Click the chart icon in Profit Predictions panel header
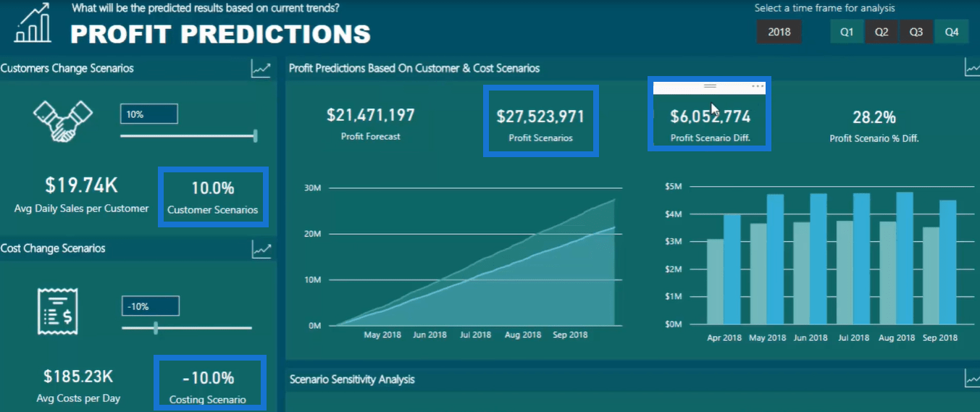Viewport: 980px width, 412px height. click(x=972, y=68)
